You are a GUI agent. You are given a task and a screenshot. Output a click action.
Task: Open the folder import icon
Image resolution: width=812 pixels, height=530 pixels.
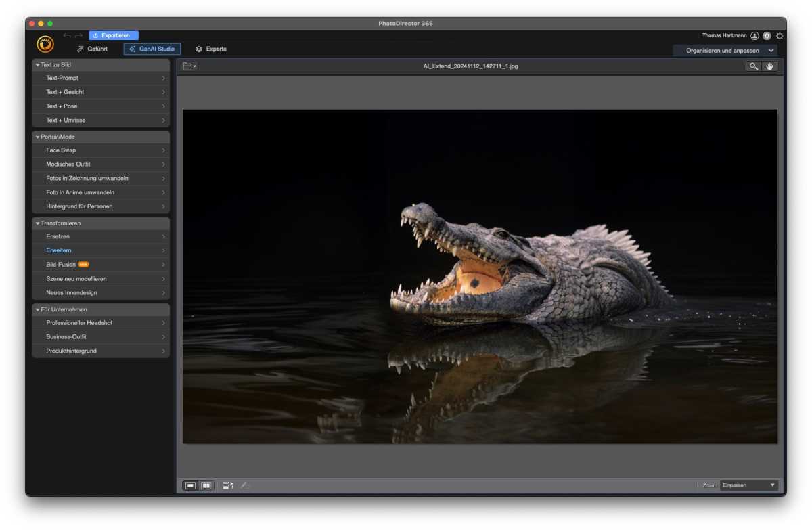(x=189, y=66)
